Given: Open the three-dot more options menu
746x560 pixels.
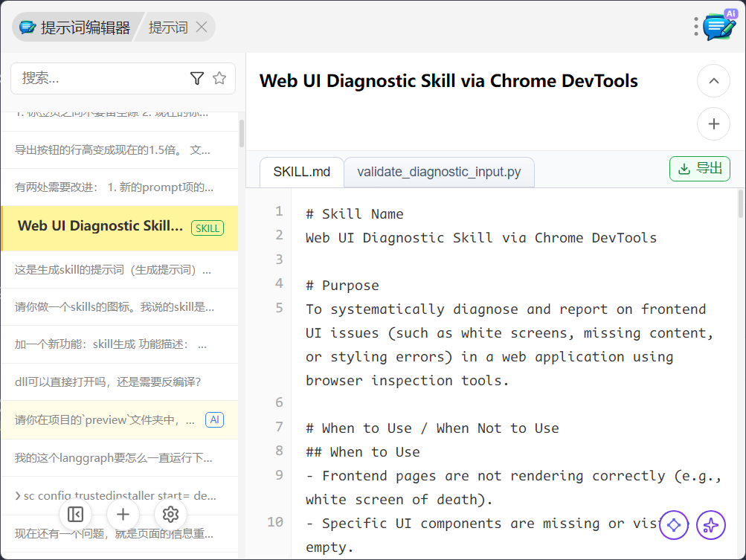Looking at the screenshot, I should (x=696, y=27).
